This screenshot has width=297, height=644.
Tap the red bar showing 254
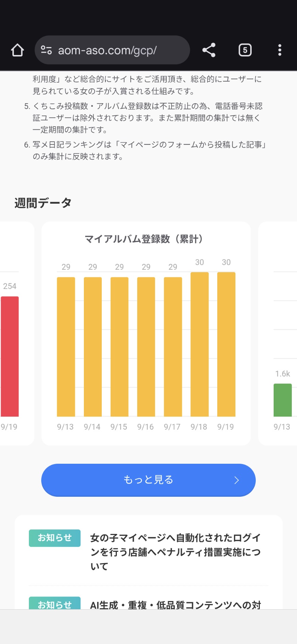(10, 356)
